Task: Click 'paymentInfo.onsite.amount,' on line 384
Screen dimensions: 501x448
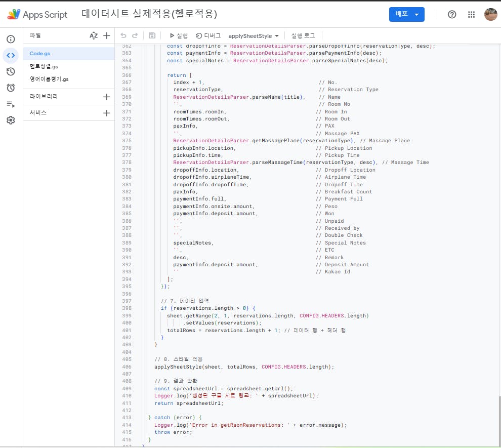Action: 214,207
